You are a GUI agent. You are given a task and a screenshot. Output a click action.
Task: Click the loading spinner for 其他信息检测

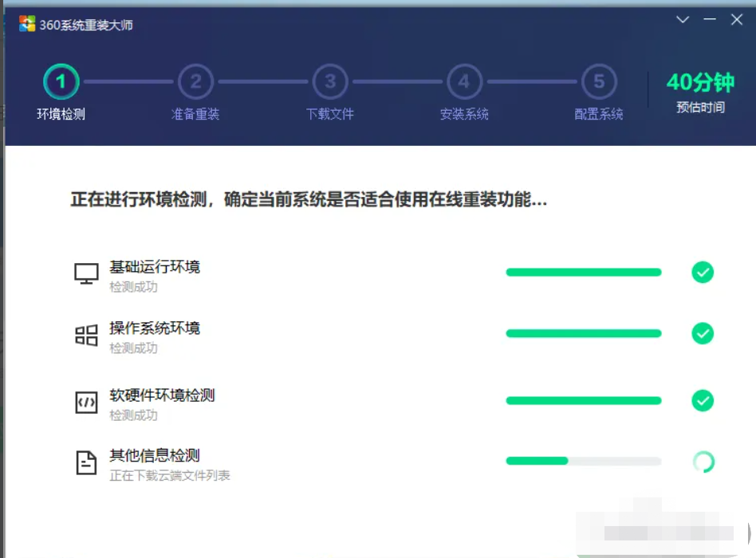703,462
